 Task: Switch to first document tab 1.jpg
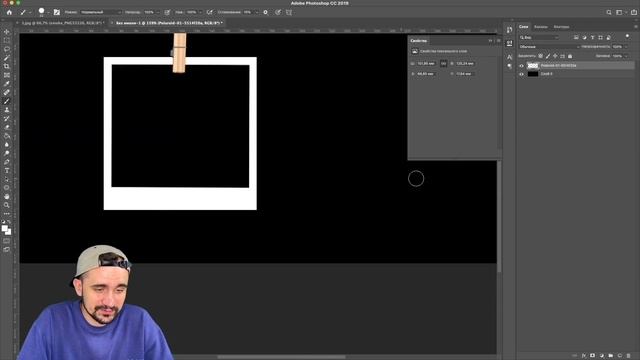(62, 23)
